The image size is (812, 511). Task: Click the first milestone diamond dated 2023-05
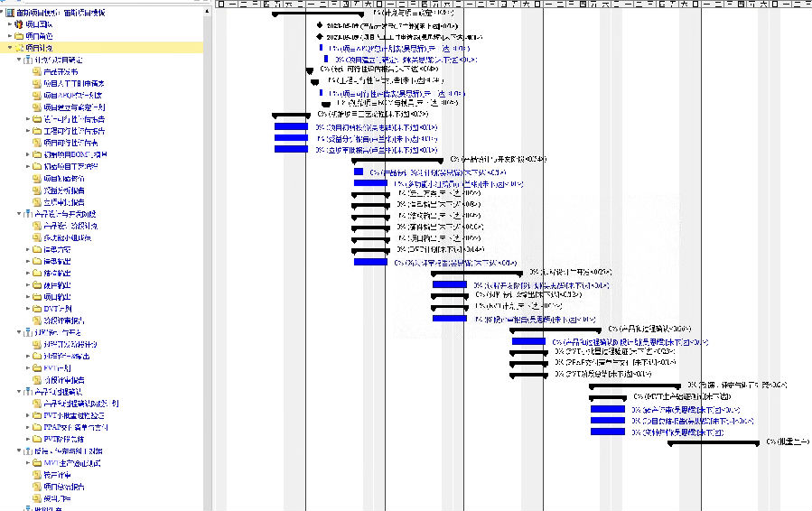pyautogui.click(x=320, y=25)
